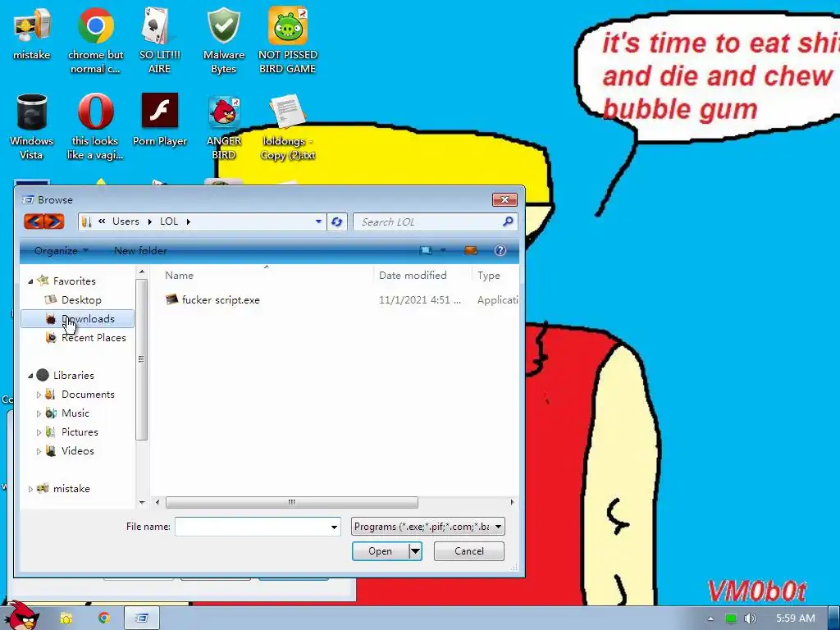Viewport: 840px width, 630px height.
Task: Open the views dropdown arrow
Action: [x=443, y=250]
